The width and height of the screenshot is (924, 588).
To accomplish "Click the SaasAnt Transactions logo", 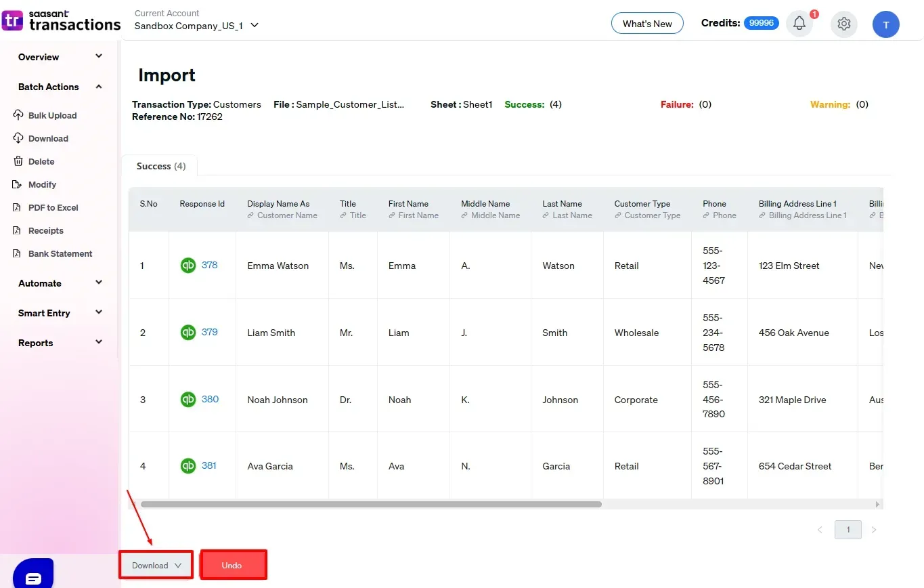I will tap(62, 20).
